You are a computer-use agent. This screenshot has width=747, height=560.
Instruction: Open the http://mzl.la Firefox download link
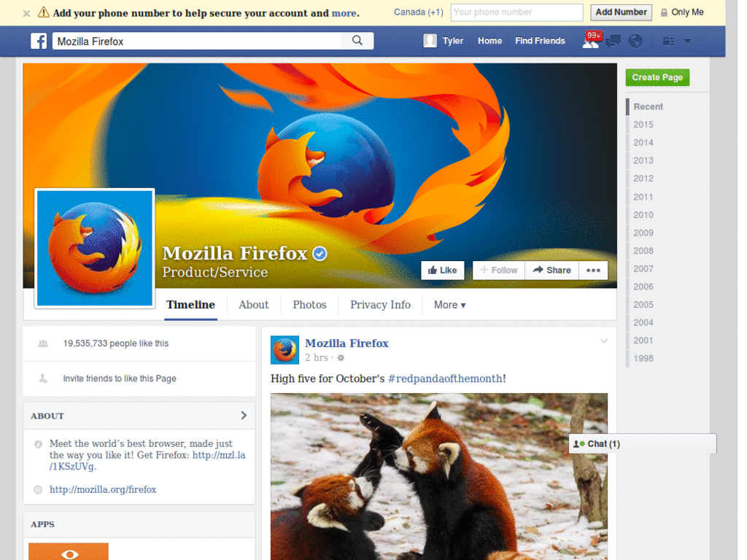click(x=219, y=455)
